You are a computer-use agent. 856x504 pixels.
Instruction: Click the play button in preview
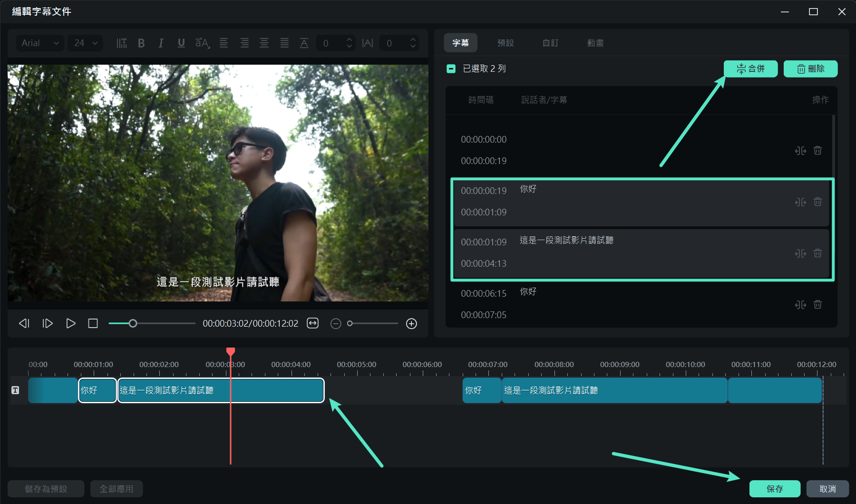click(x=71, y=324)
